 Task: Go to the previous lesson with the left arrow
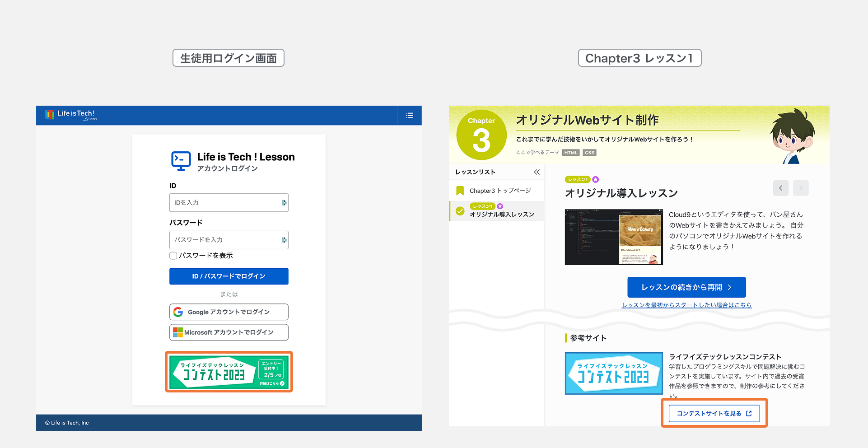pyautogui.click(x=781, y=188)
